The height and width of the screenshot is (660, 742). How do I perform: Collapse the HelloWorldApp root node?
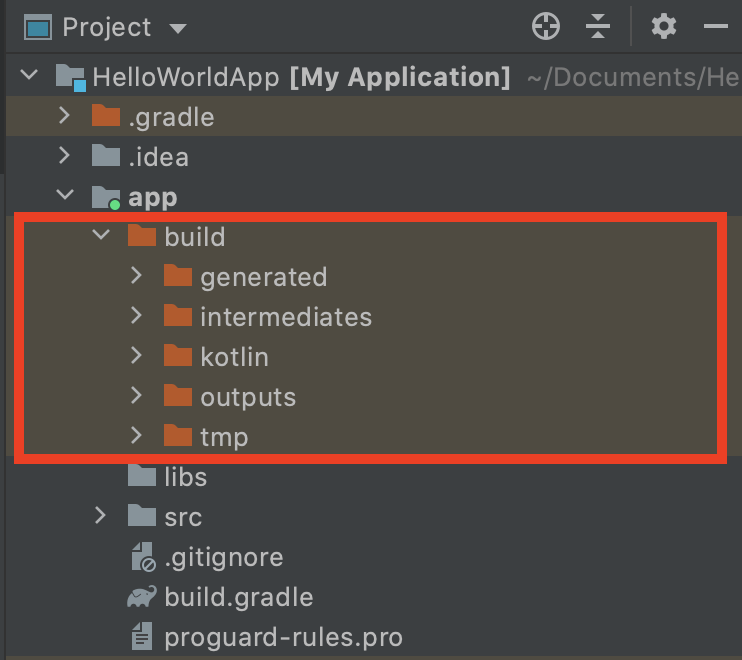[x=29, y=74]
